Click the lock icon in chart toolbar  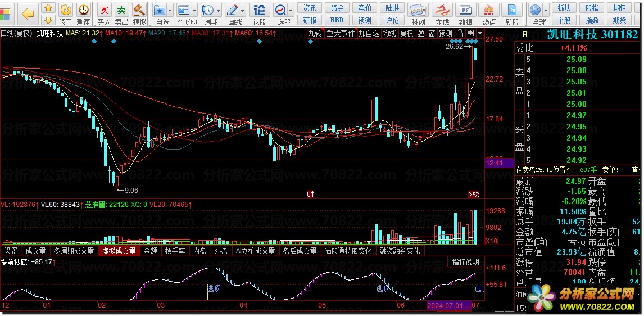click(460, 33)
